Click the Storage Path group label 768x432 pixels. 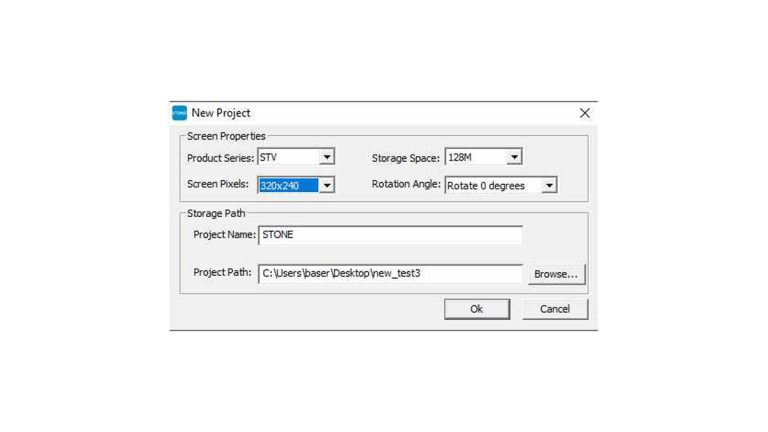pos(216,214)
